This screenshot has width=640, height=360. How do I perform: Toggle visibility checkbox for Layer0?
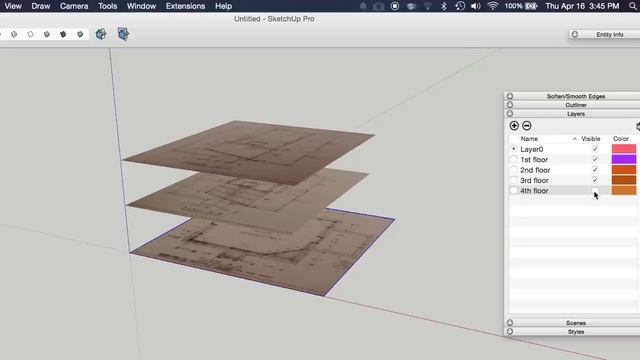pyautogui.click(x=595, y=149)
